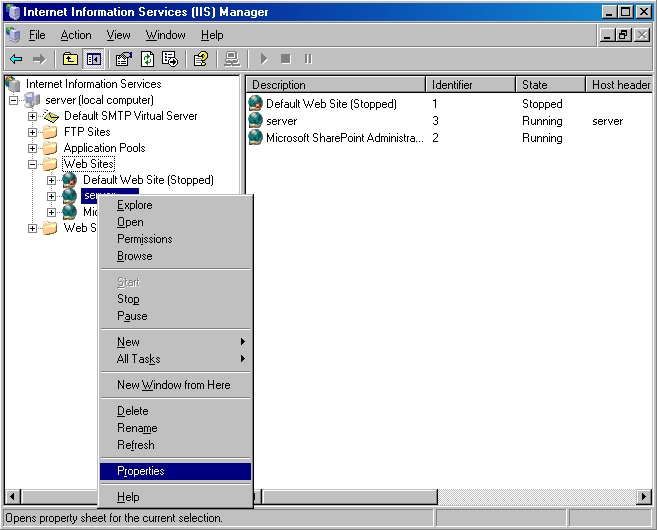Screen dimensions: 657x530
Task: Click 'Microsoft SharePoint Administra...' list row text
Action: [345, 137]
